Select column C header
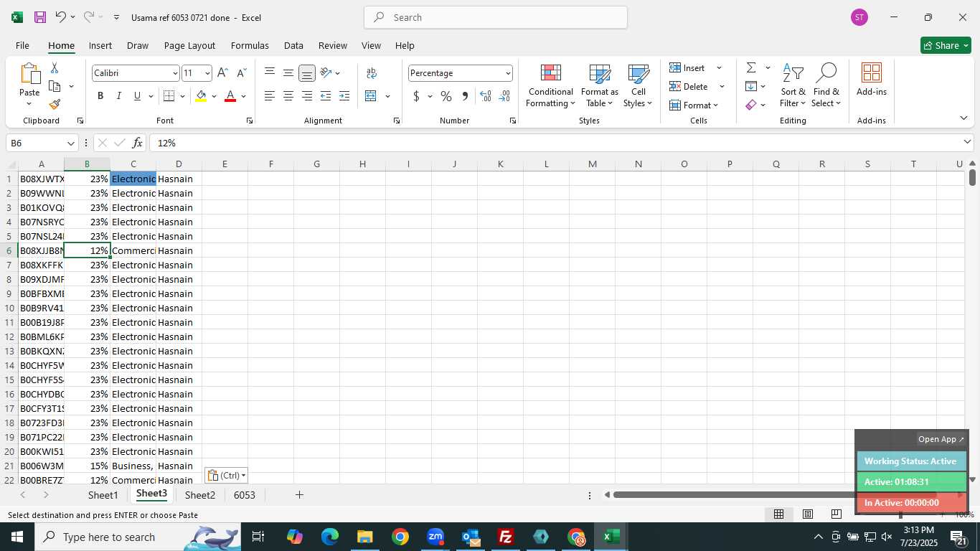980x551 pixels. pyautogui.click(x=133, y=164)
